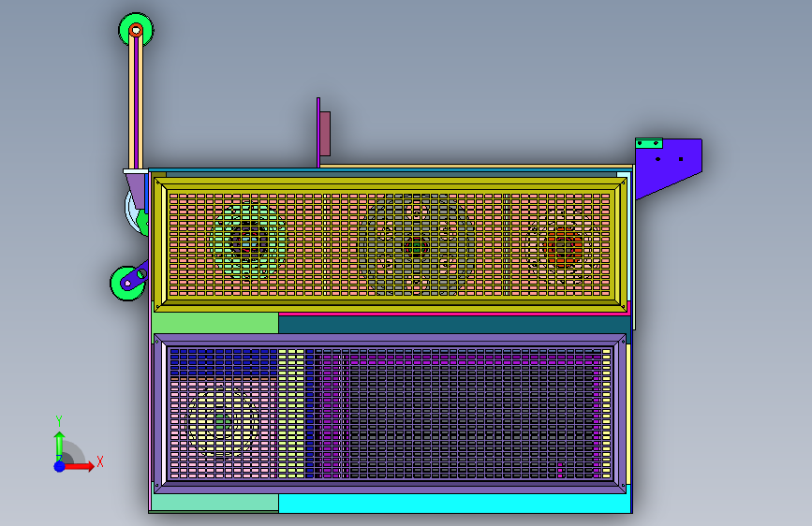The width and height of the screenshot is (812, 526).
Task: Click the red X axis arrow of the triad
Action: coord(79,466)
